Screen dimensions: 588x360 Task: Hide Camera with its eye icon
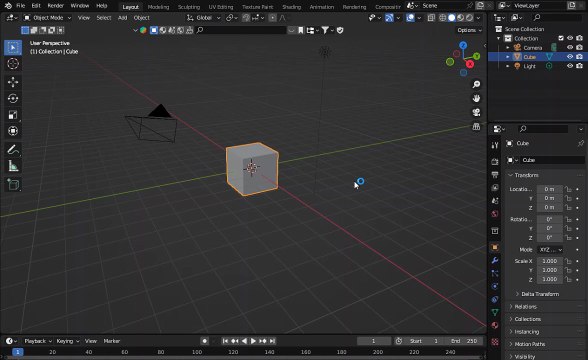(570, 48)
